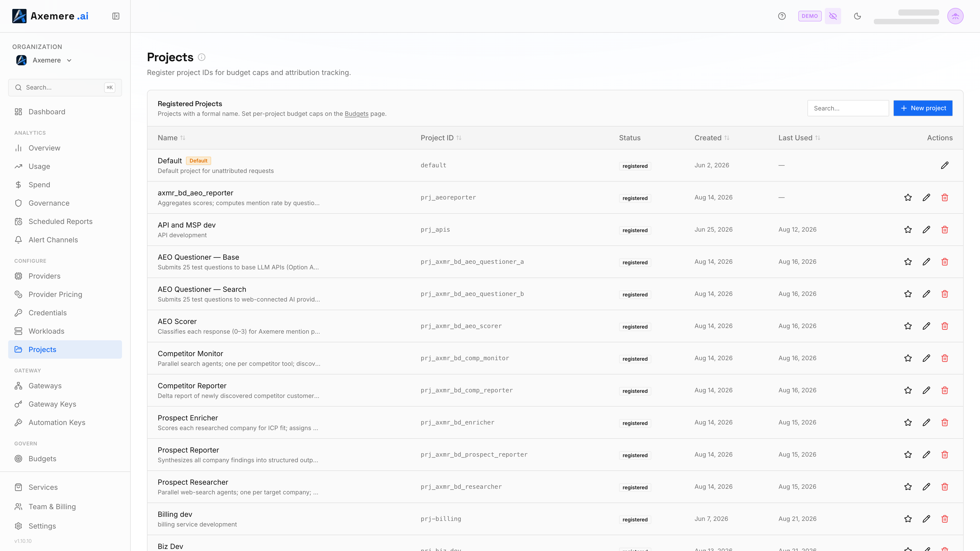Sort the table by Name
Screen dimensions: 980x551
pyautogui.click(x=171, y=138)
